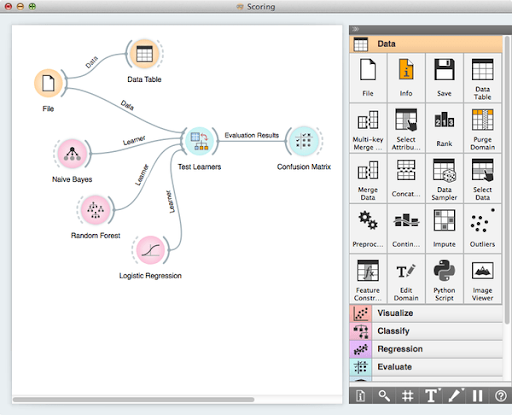The image size is (512, 415).
Task: Click the canvas horizontal scrollbar
Action: pos(133,399)
